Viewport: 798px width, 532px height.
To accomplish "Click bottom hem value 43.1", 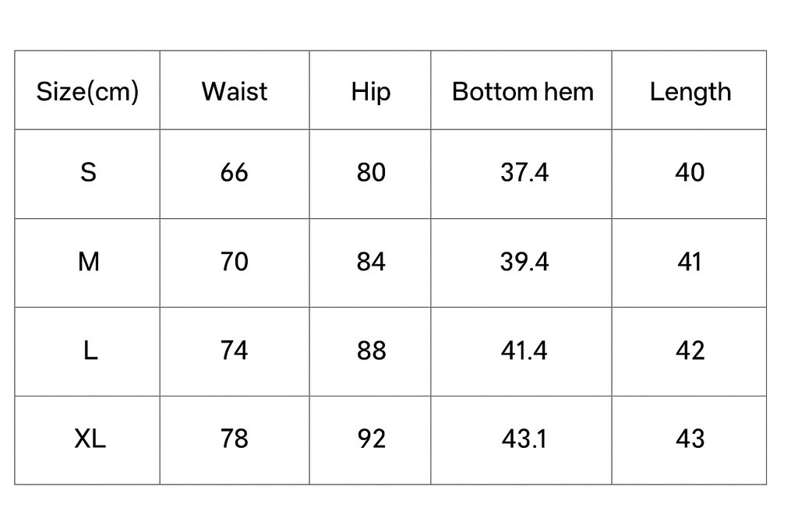I will tap(524, 439).
